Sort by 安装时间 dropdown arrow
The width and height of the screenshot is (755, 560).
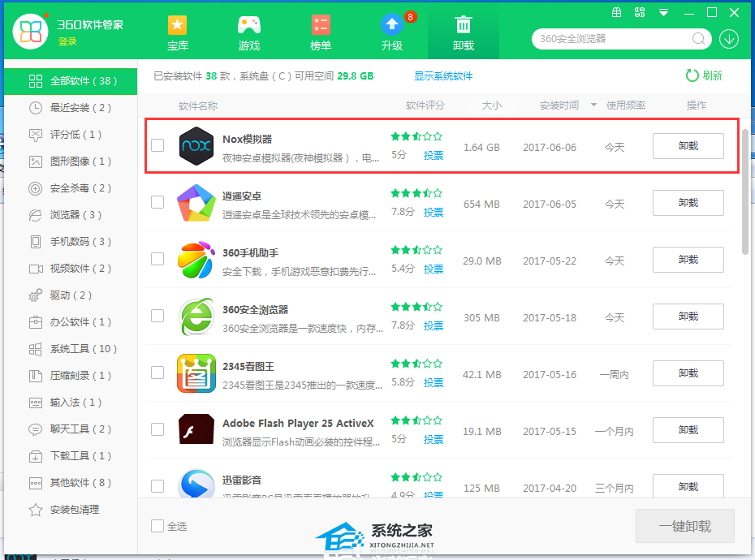pos(593,105)
